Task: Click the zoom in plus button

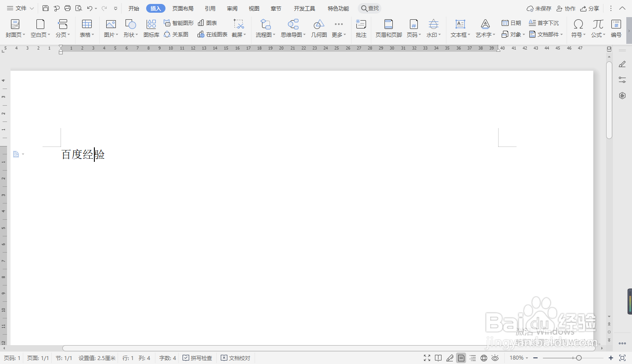Action: click(x=611, y=358)
